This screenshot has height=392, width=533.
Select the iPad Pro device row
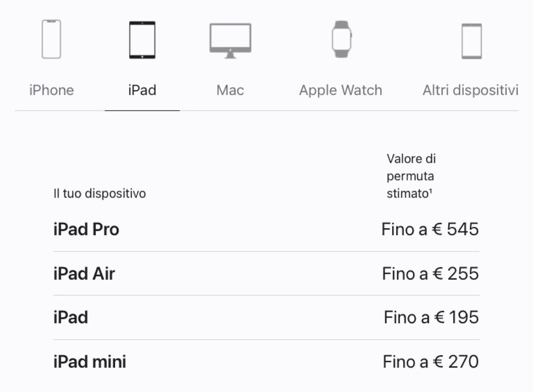(86, 230)
